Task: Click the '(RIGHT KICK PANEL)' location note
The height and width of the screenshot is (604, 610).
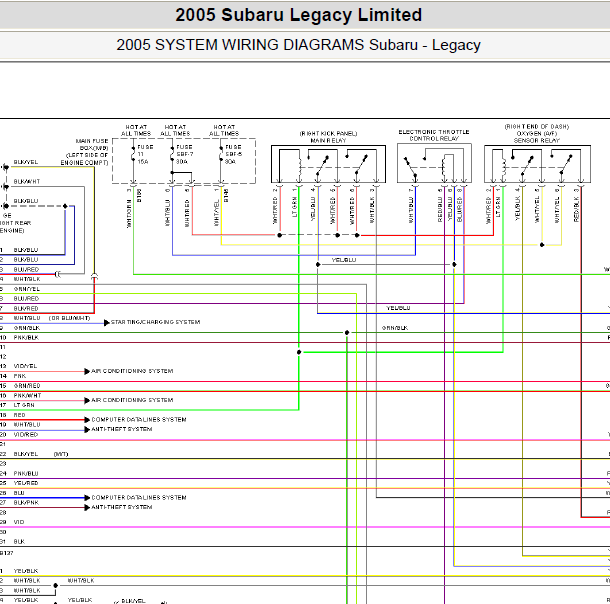Action: coord(328,133)
